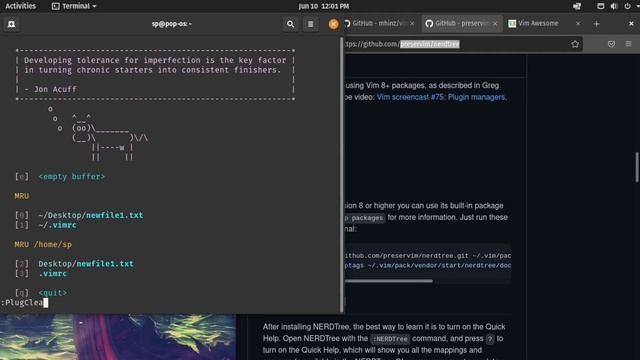Click the code block horizontal scrollbar
The width and height of the screenshot is (640, 360).
(388, 281)
